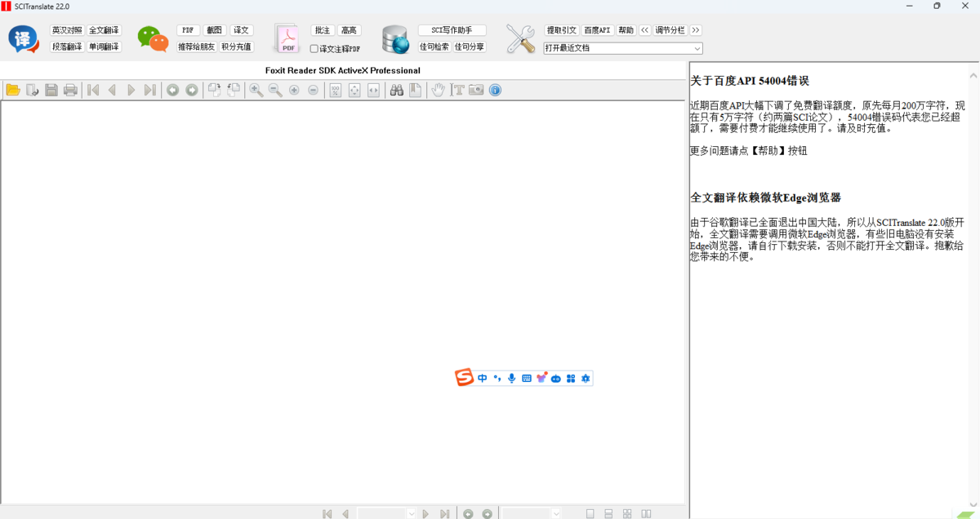Enable the 译文注释PDF checkbox
The width and height of the screenshot is (980, 519).
click(314, 49)
